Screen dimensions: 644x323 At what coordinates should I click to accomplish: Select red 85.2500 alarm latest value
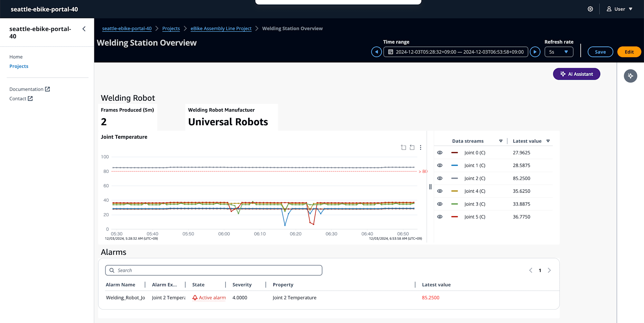point(431,298)
